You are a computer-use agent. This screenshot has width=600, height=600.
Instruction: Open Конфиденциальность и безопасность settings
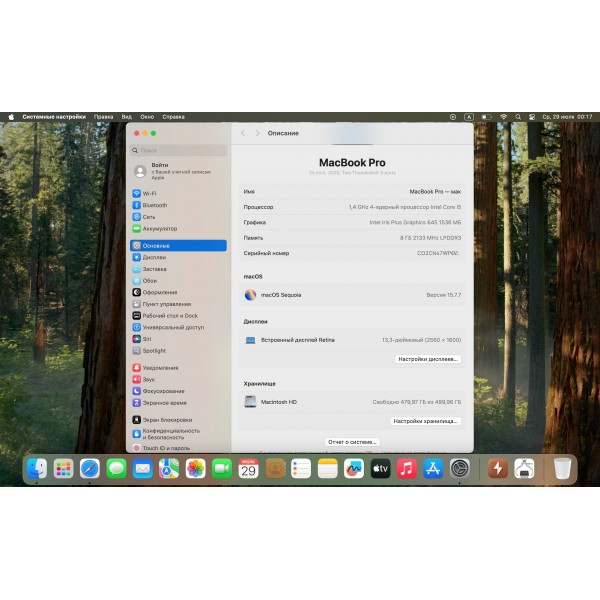coord(178,434)
